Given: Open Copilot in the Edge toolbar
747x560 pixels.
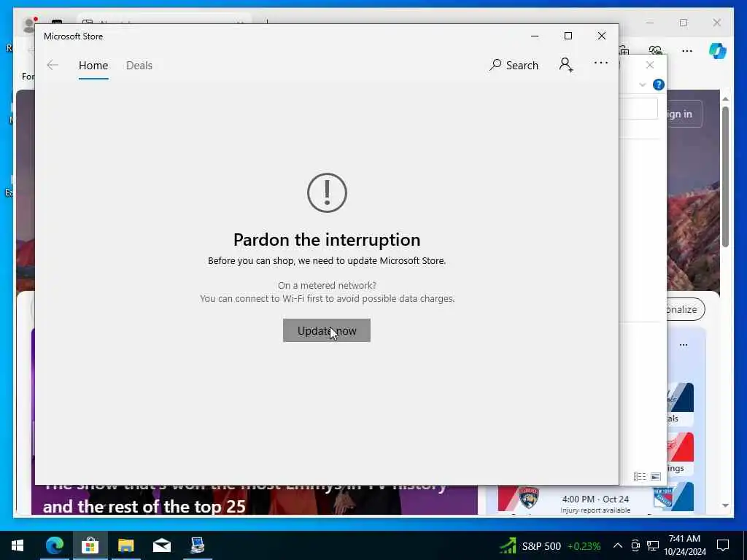Looking at the screenshot, I should point(718,50).
